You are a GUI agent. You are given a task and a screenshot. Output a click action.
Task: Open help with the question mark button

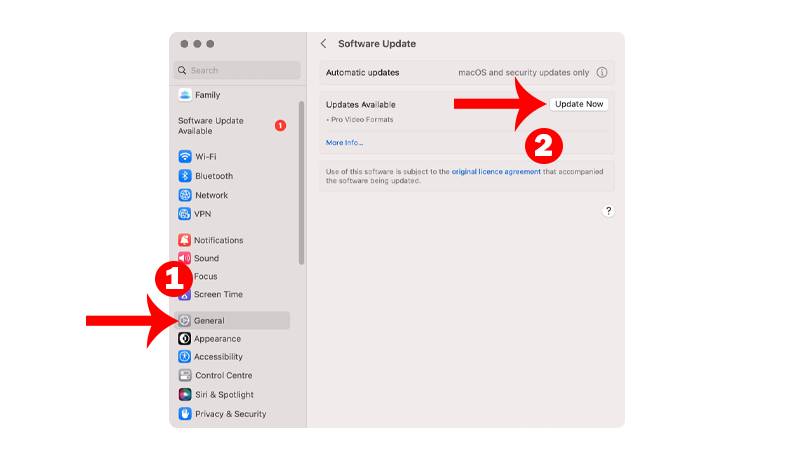pos(608,211)
